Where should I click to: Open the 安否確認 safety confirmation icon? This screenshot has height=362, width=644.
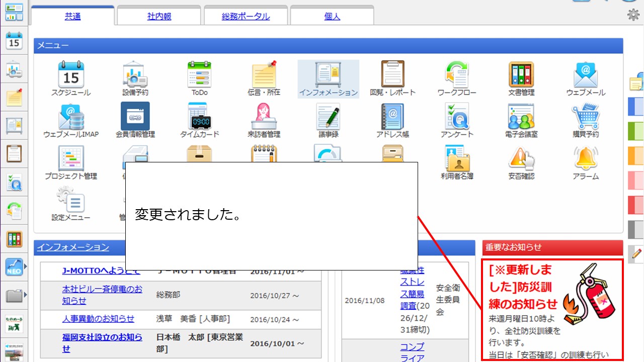pyautogui.click(x=521, y=160)
